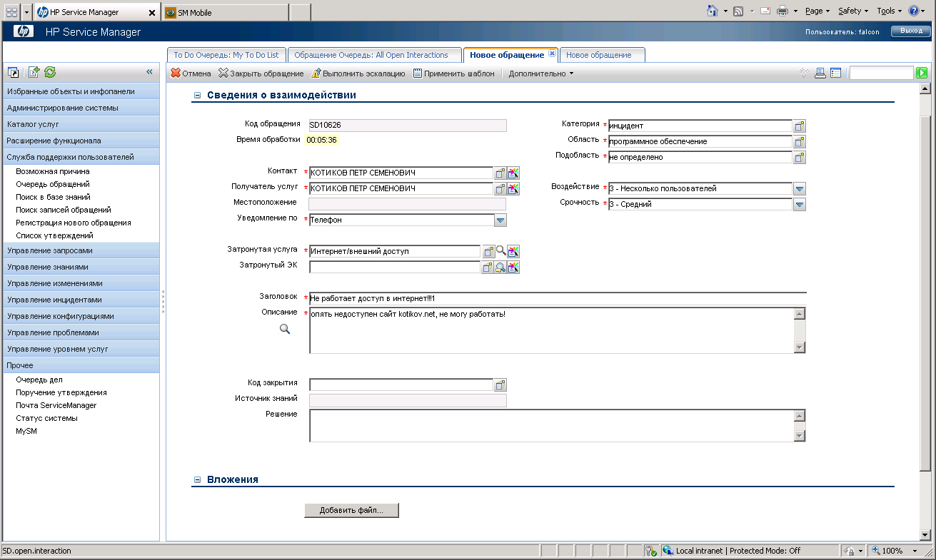Click colorful details icon for Затронутая услуга
Viewport: 936px width, 560px height.
click(x=513, y=251)
